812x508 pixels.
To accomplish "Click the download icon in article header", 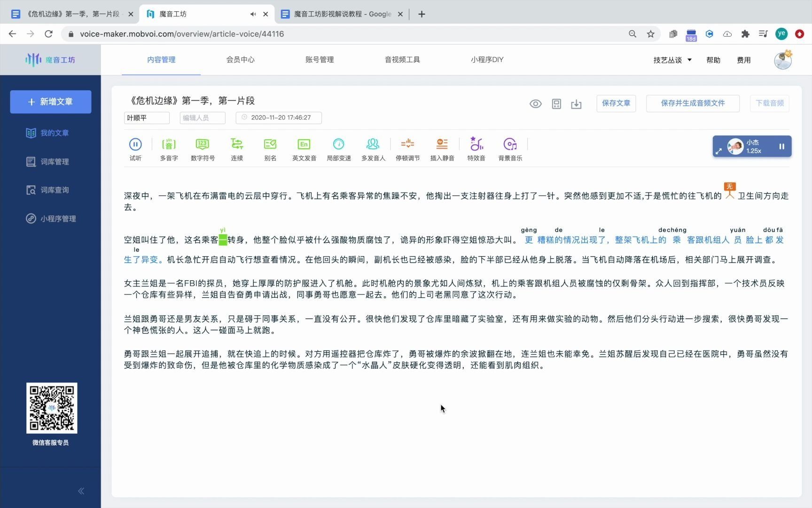I will coord(577,104).
